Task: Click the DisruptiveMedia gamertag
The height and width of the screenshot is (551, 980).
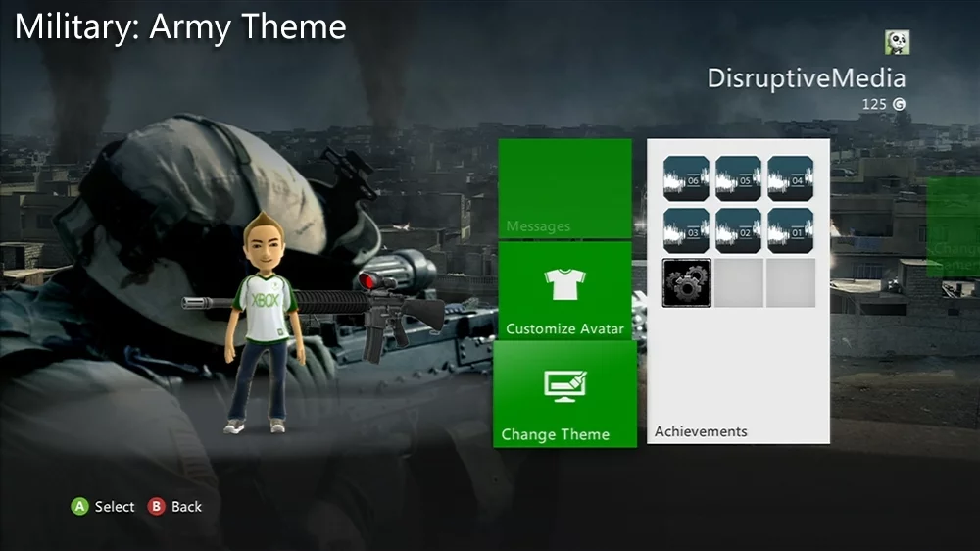Action: click(x=807, y=78)
